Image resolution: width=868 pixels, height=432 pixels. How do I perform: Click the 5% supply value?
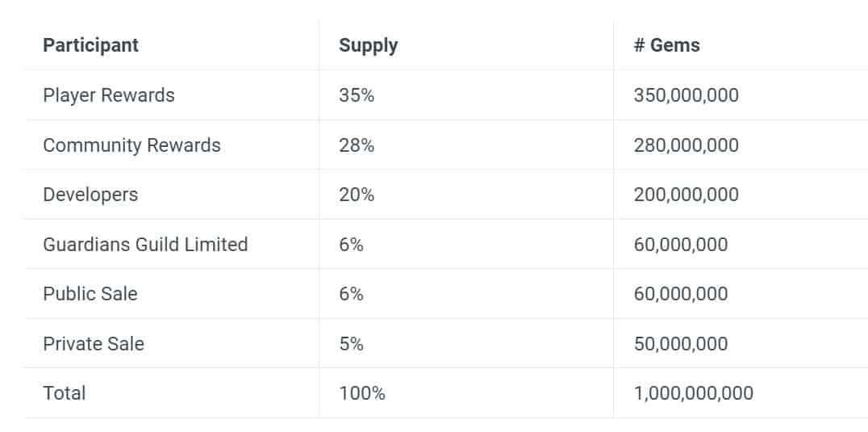coord(351,344)
